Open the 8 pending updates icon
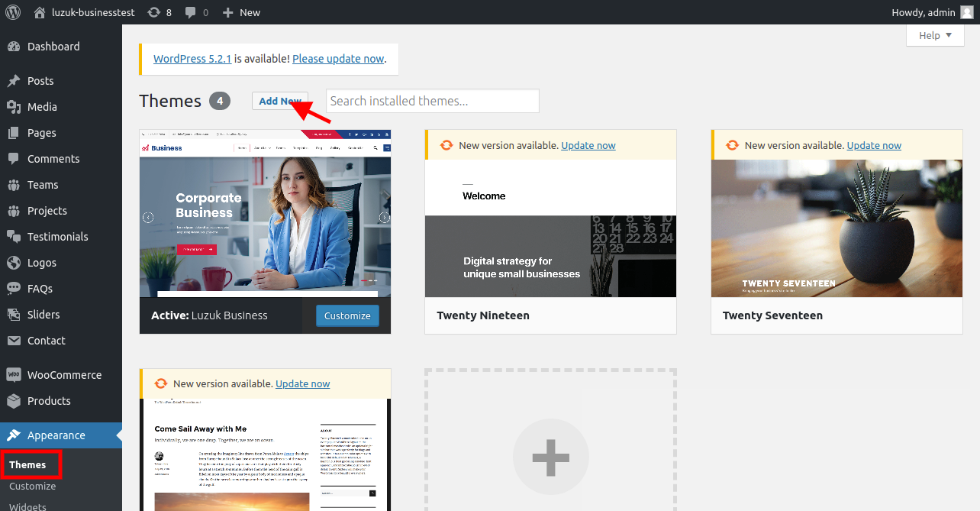This screenshot has width=980, height=511. coord(159,12)
